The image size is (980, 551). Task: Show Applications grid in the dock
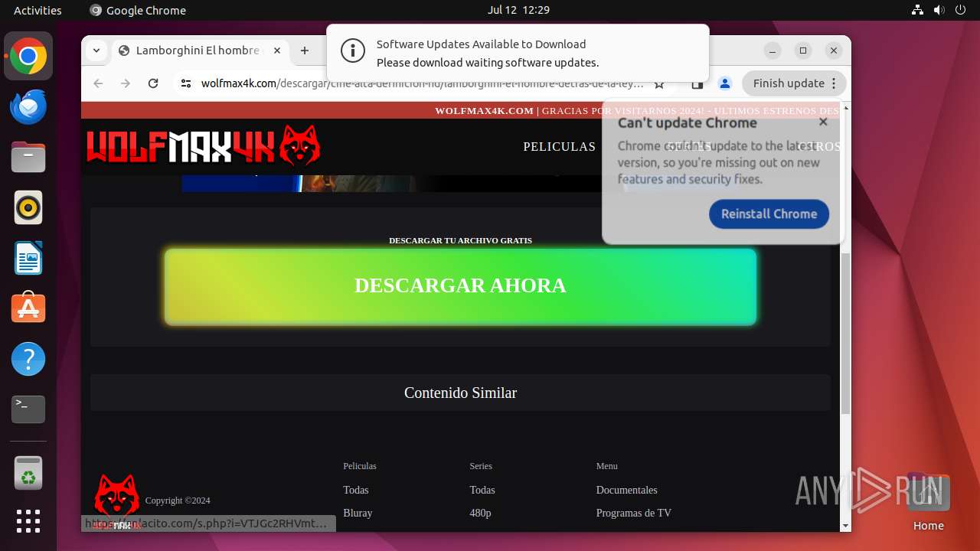click(28, 521)
